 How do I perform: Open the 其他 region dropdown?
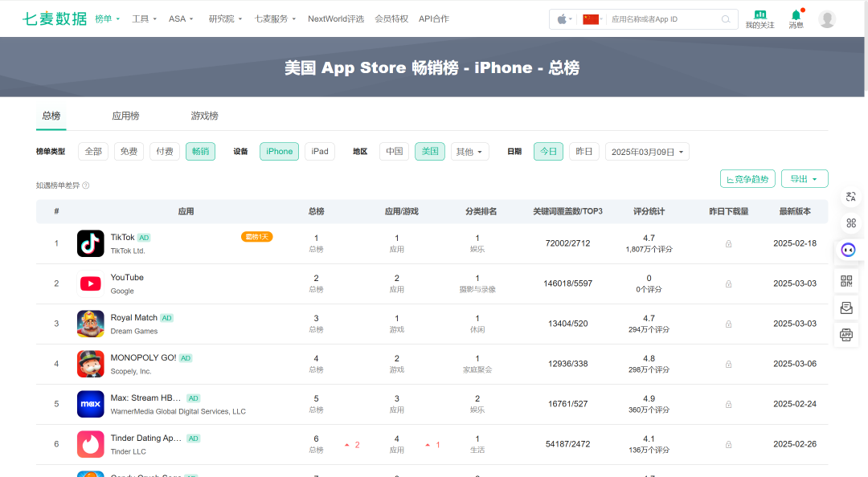tap(469, 152)
